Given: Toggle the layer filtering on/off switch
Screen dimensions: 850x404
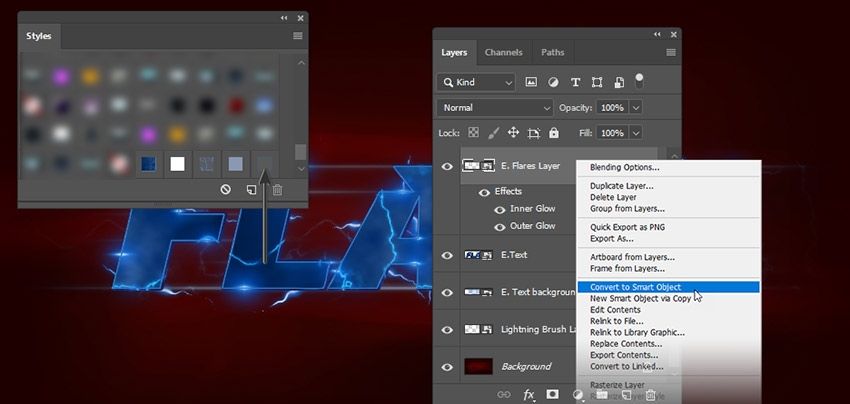Looking at the screenshot, I should tap(639, 81).
